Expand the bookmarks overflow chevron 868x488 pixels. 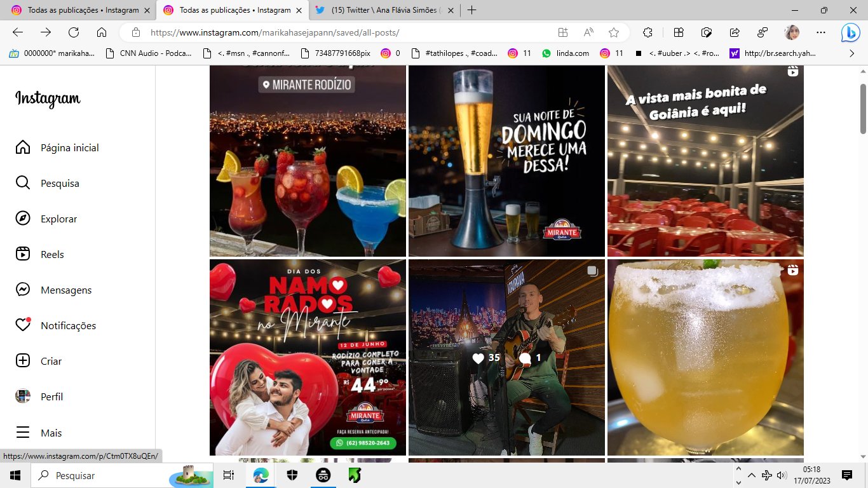point(852,53)
